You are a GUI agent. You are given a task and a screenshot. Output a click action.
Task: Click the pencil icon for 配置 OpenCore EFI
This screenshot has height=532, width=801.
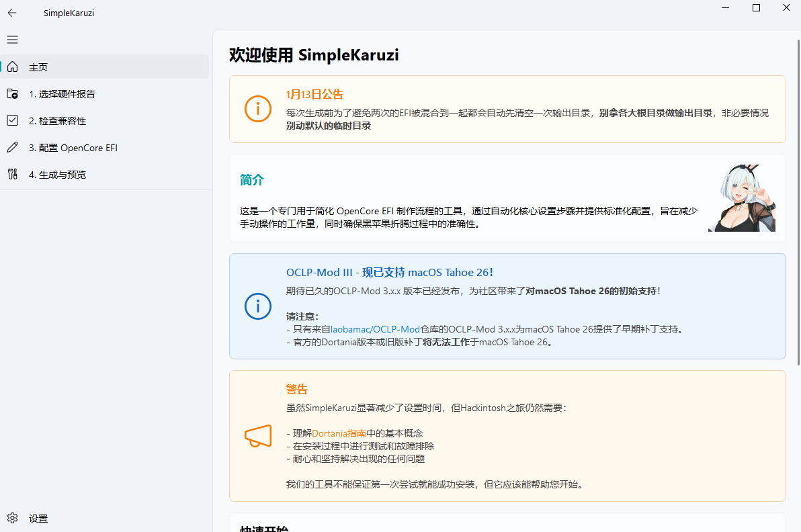[x=12, y=148]
